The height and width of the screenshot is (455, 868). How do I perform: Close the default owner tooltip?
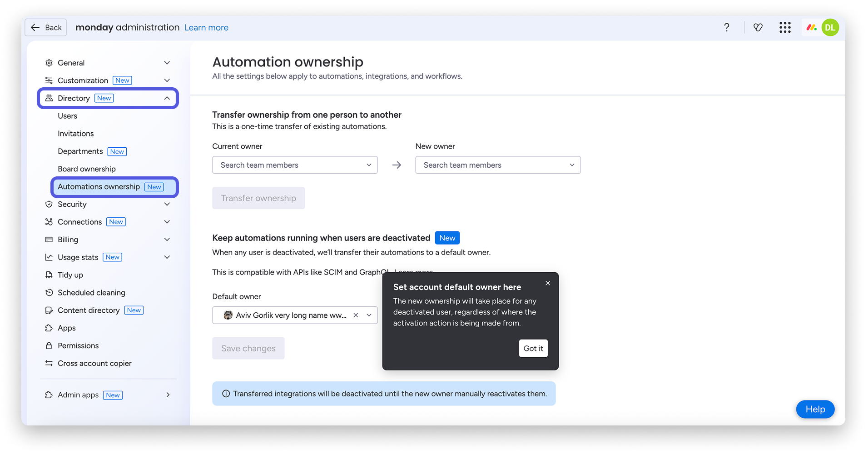pos(548,283)
